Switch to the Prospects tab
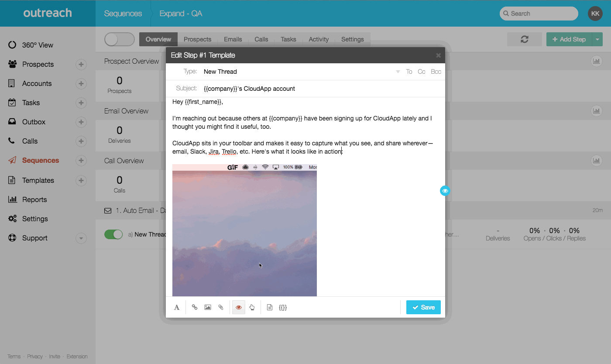Viewport: 611px width, 364px height. 197,39
